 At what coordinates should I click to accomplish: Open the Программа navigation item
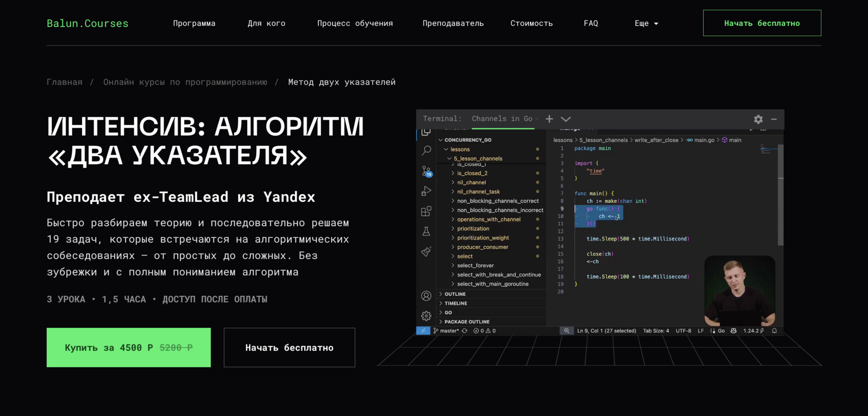pyautogui.click(x=194, y=23)
